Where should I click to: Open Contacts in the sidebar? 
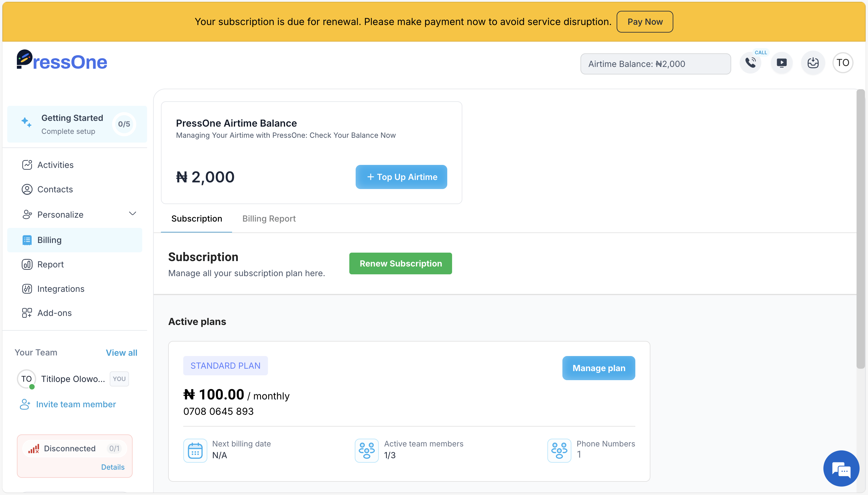pos(75,189)
